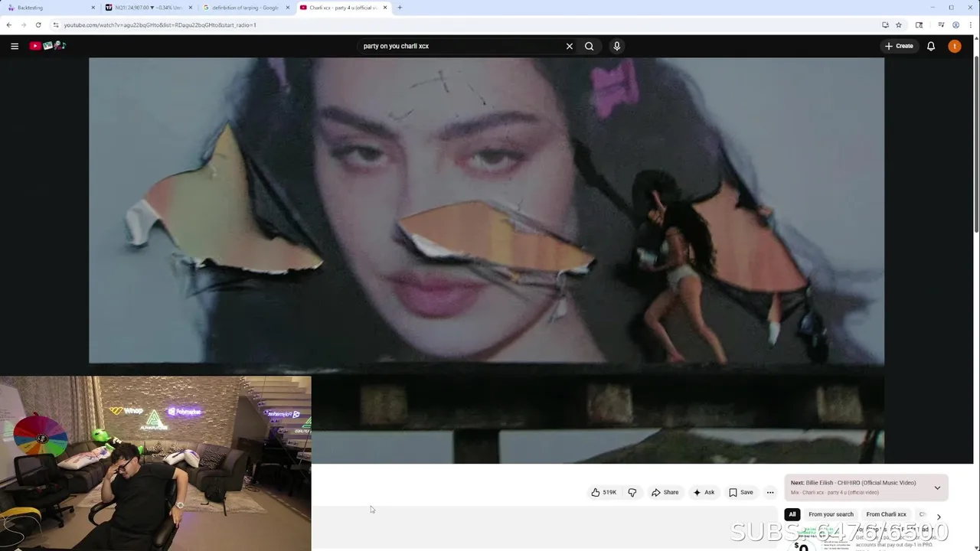The image size is (980, 551).
Task: Like the video with 519K likes
Action: click(603, 492)
